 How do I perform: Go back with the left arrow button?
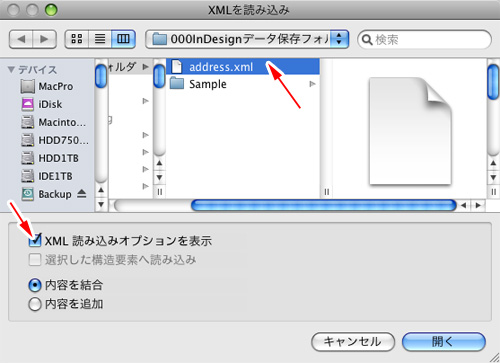21,39
